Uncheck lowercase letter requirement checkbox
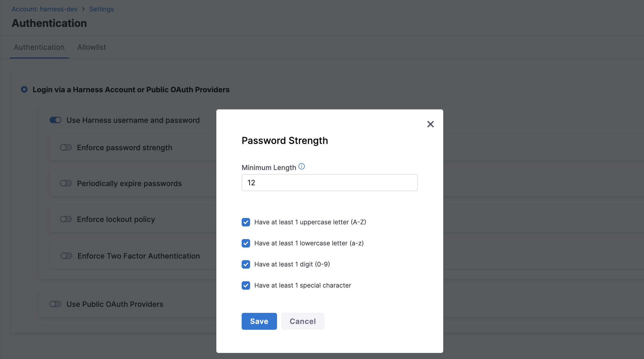Viewport: 644px width, 359px height. (246, 243)
